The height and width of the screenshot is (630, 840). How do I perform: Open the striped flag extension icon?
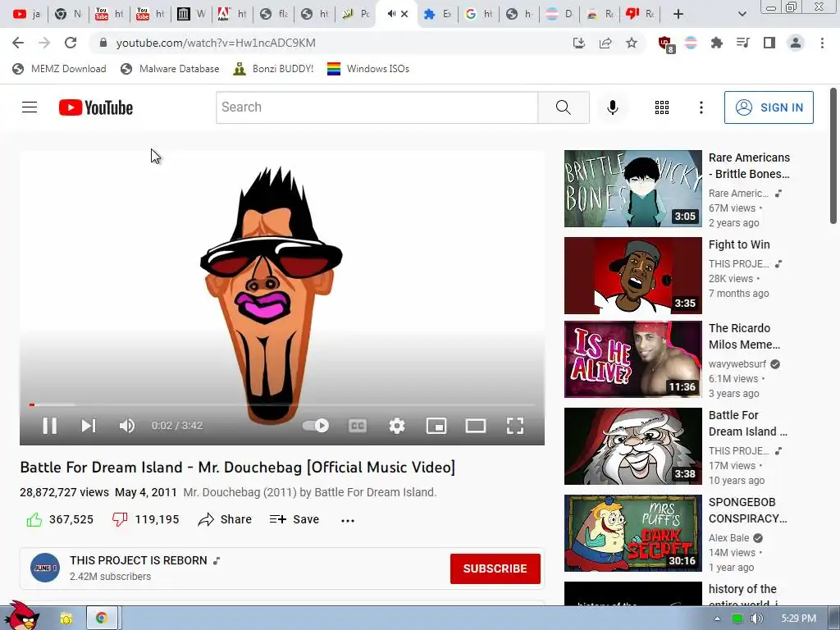[x=691, y=43]
